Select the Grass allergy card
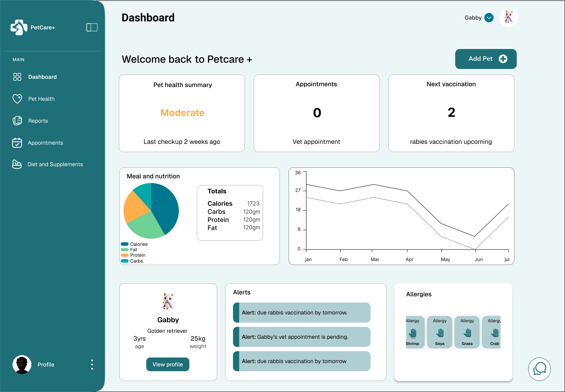The height and width of the screenshot is (392, 565). [x=467, y=332]
